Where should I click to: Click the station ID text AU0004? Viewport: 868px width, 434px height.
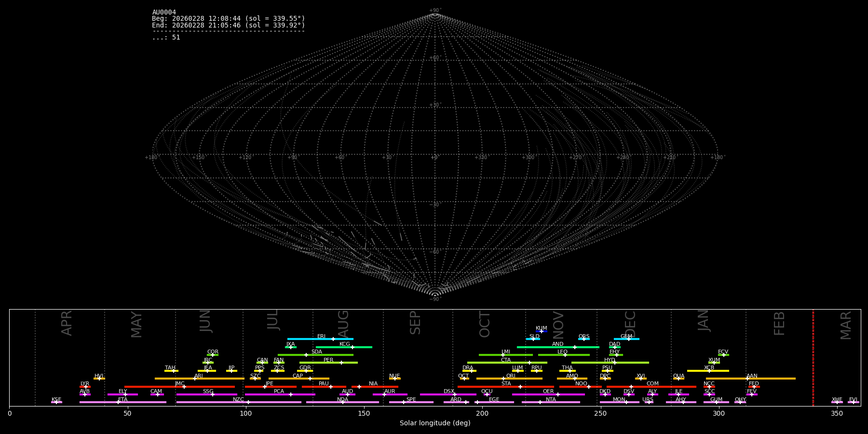(164, 13)
